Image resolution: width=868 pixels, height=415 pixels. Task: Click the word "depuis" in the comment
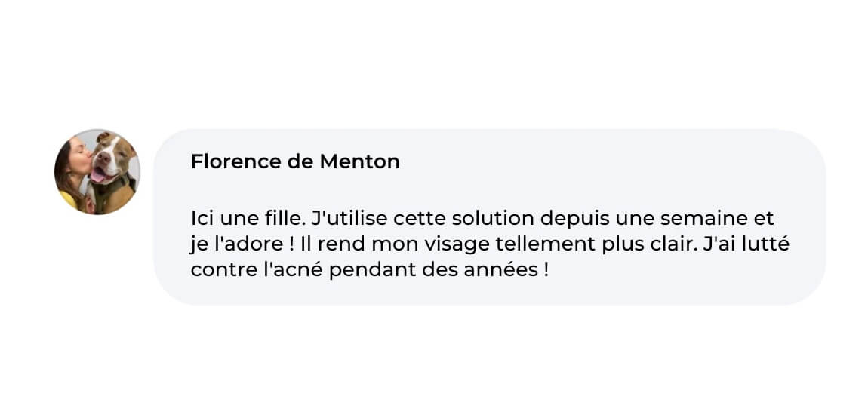575,220
